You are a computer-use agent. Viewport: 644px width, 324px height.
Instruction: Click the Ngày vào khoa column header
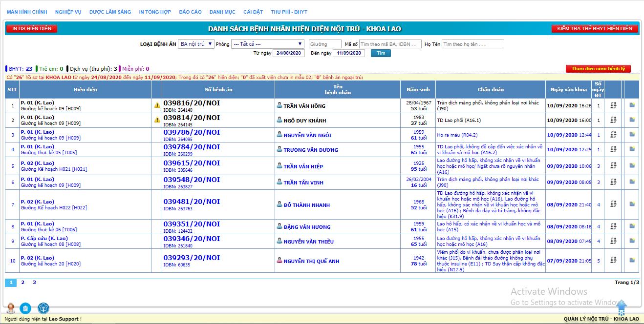tap(569, 89)
